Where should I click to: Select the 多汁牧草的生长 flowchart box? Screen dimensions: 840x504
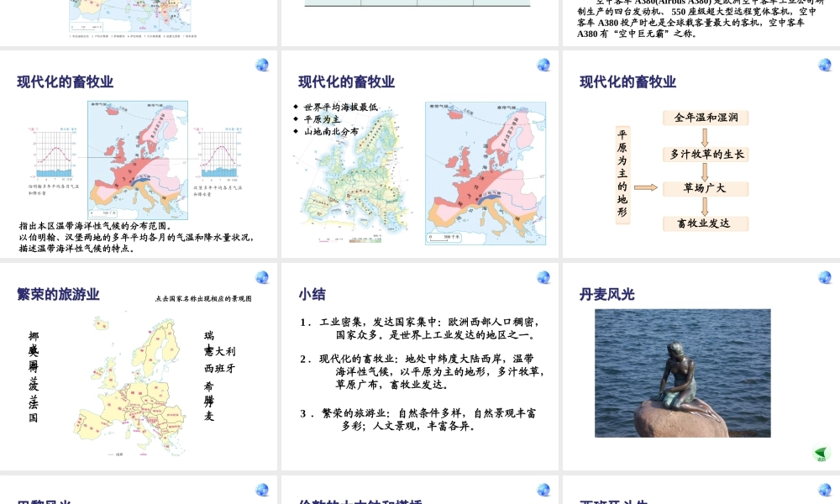point(706,155)
